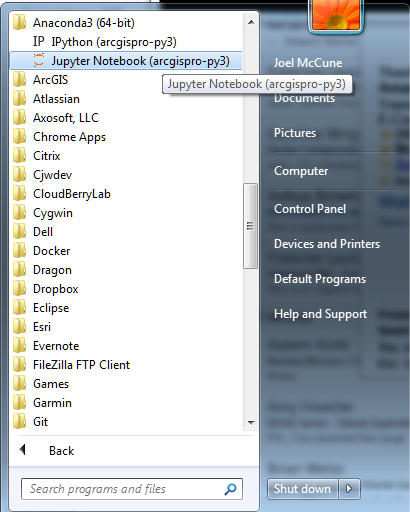Click the user account flower picture
Image resolution: width=410 pixels, height=512 pixels.
(x=335, y=15)
